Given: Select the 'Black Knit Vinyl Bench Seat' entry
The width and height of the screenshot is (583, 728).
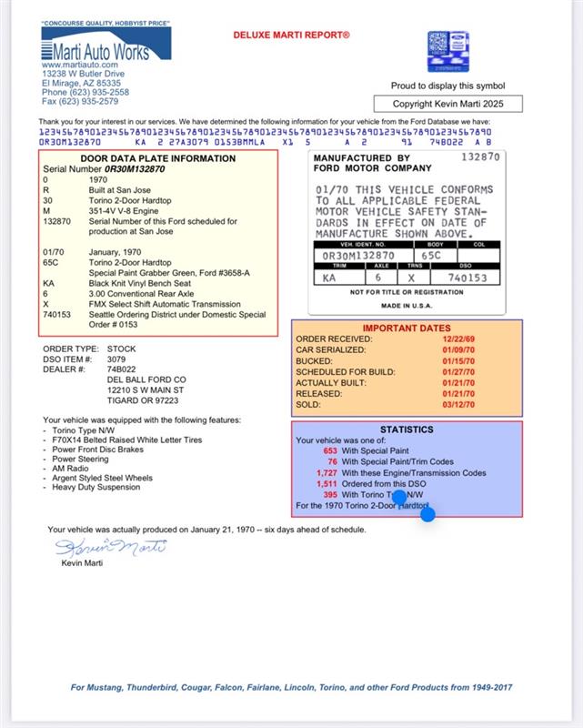Looking at the screenshot, I should click(140, 283).
